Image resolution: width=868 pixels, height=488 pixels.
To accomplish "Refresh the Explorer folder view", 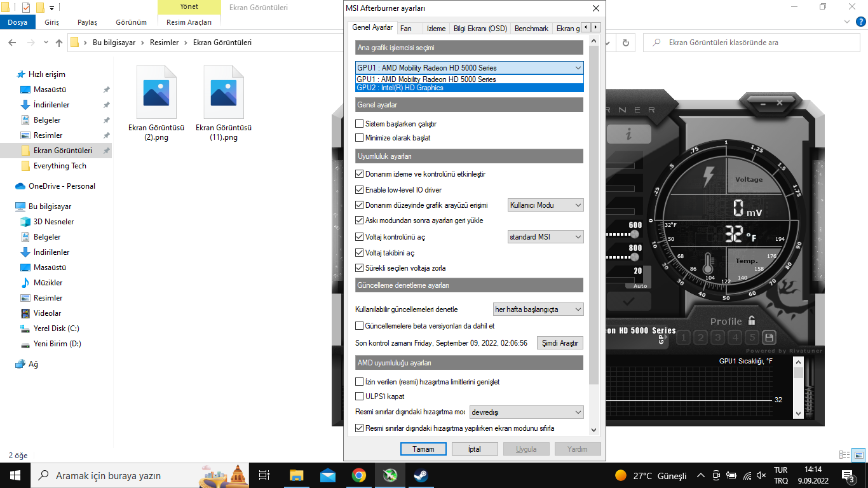I will tap(626, 43).
